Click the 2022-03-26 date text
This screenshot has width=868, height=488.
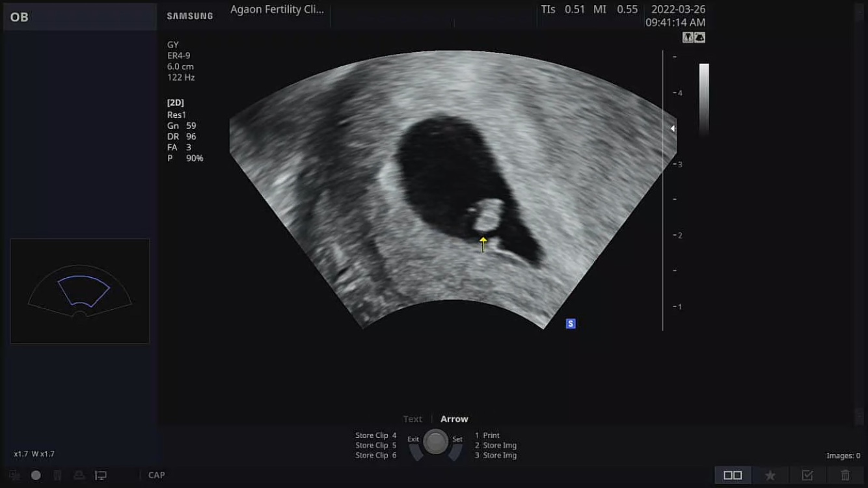click(679, 10)
